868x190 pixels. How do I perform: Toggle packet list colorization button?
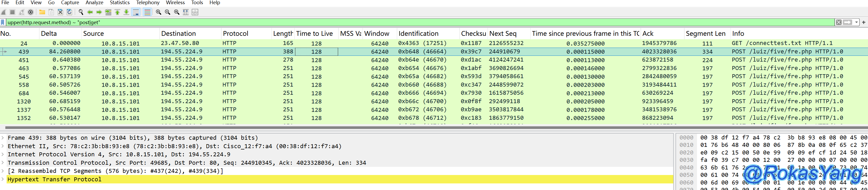(147, 12)
